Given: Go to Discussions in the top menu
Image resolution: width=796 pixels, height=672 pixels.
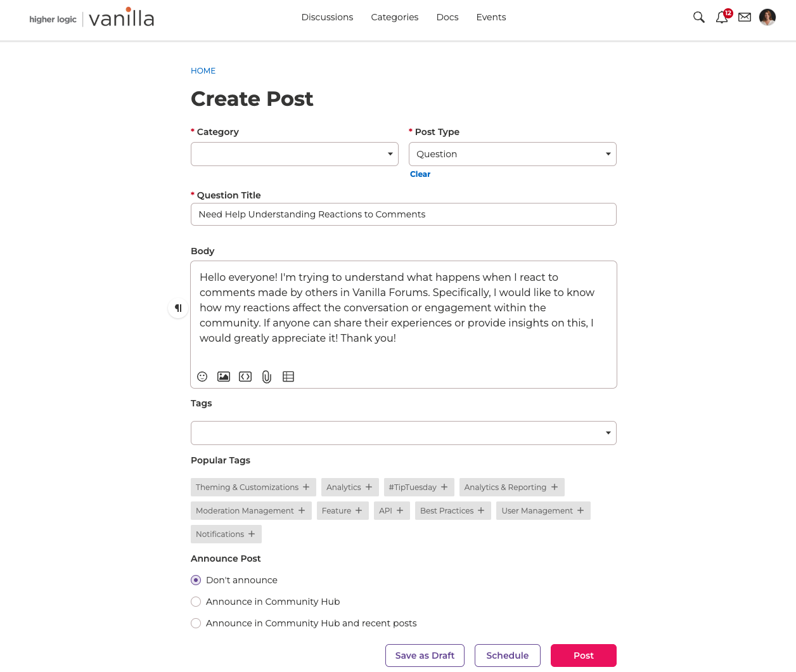Looking at the screenshot, I should point(327,17).
